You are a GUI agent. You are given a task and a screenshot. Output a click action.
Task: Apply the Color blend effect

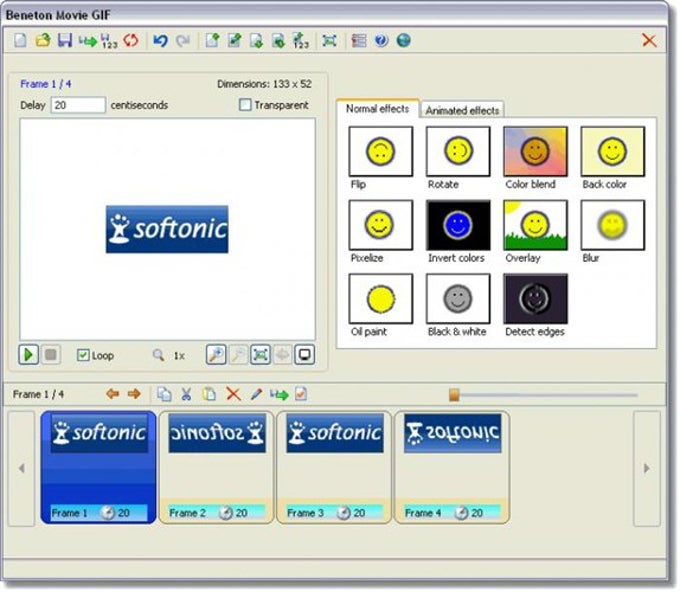pos(536,151)
